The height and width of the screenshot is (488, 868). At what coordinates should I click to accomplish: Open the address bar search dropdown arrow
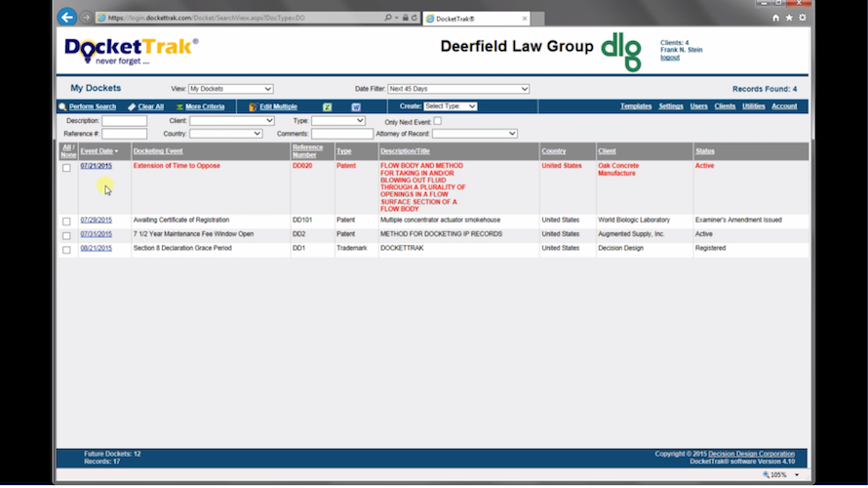pos(396,18)
